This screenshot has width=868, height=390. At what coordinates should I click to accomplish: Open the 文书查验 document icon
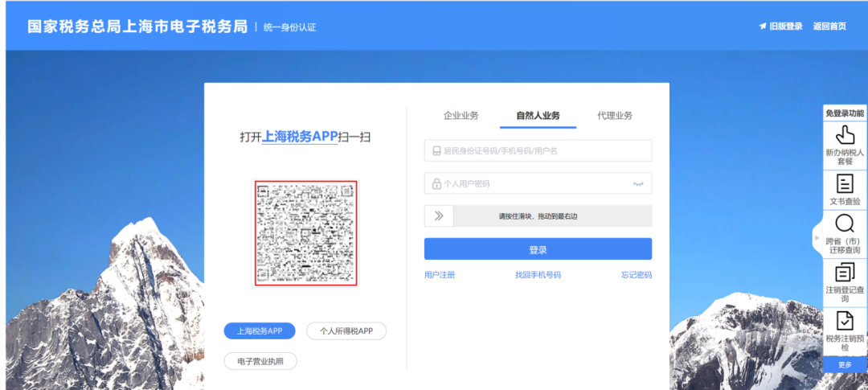click(x=845, y=183)
